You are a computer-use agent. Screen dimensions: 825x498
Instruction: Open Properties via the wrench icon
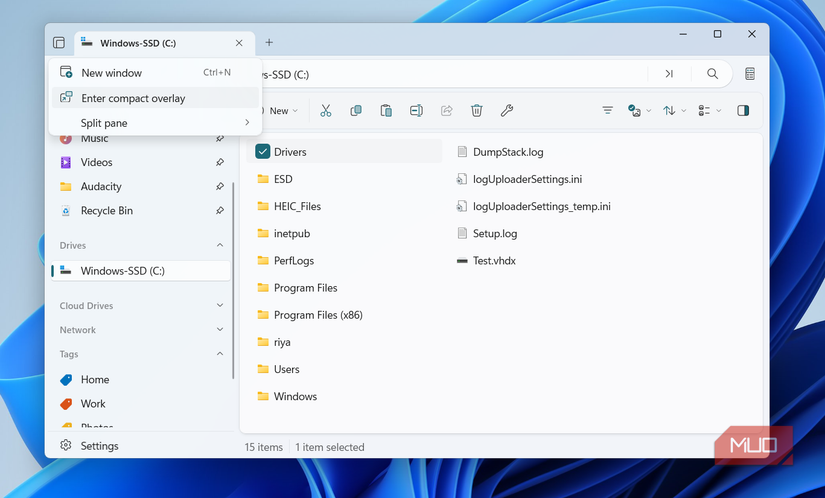pyautogui.click(x=507, y=111)
